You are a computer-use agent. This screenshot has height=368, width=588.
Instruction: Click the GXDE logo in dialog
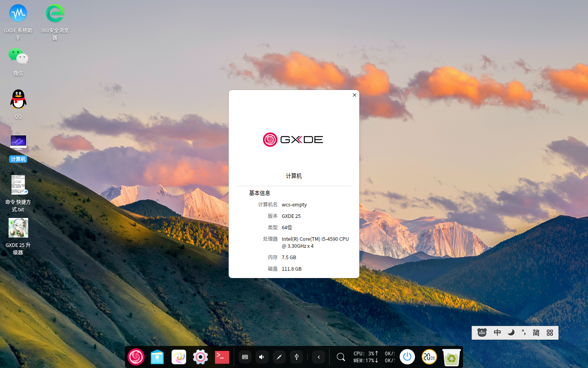293,139
